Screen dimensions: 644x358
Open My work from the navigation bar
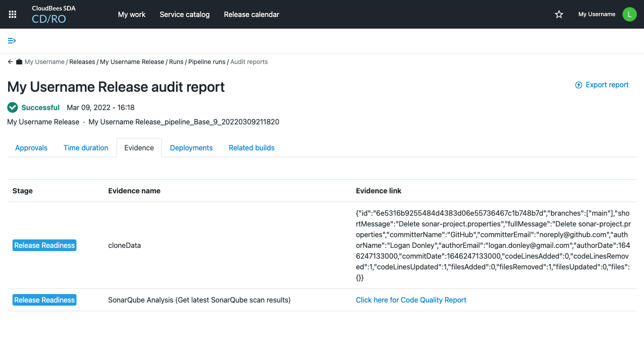tap(131, 14)
